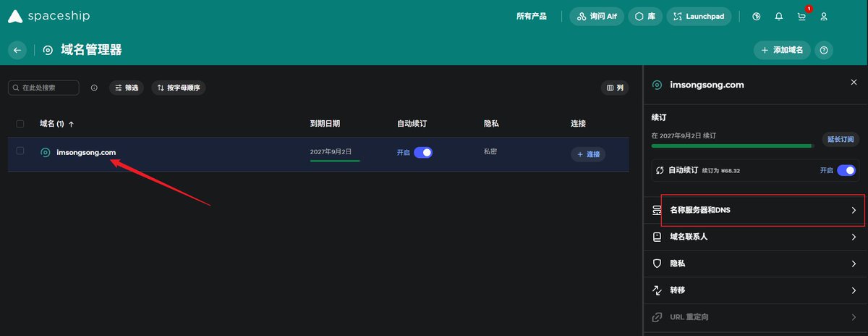Click the currency selector icon
Image resolution: width=868 pixels, height=336 pixels.
757,16
